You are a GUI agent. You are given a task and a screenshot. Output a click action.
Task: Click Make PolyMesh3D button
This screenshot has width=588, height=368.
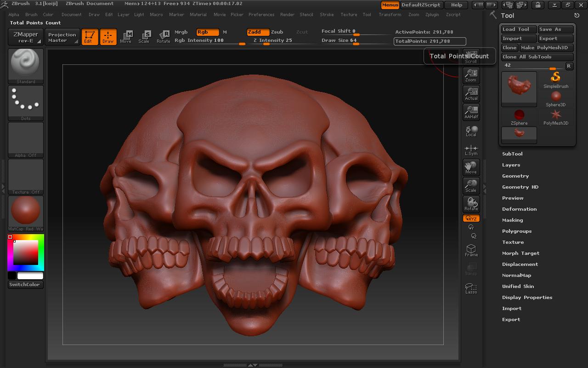tap(546, 48)
